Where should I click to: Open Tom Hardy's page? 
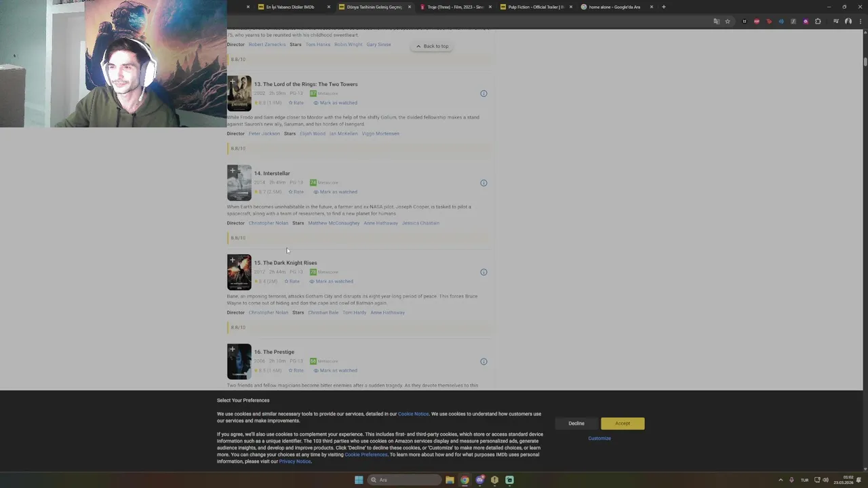click(355, 312)
